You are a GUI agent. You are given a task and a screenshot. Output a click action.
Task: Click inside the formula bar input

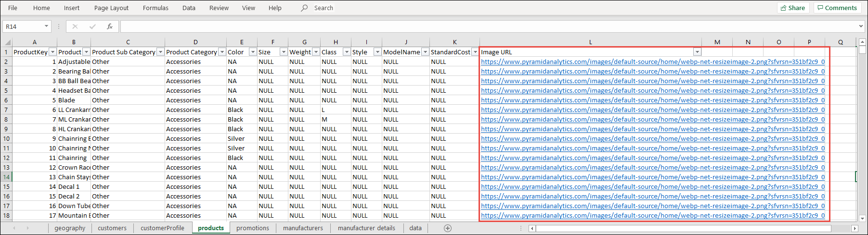coord(481,26)
